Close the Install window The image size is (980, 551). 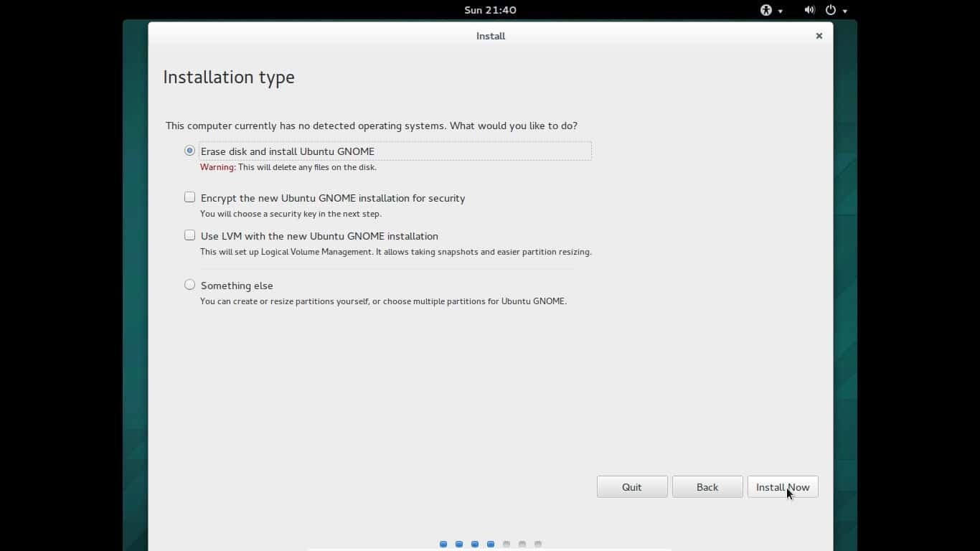[x=819, y=36]
